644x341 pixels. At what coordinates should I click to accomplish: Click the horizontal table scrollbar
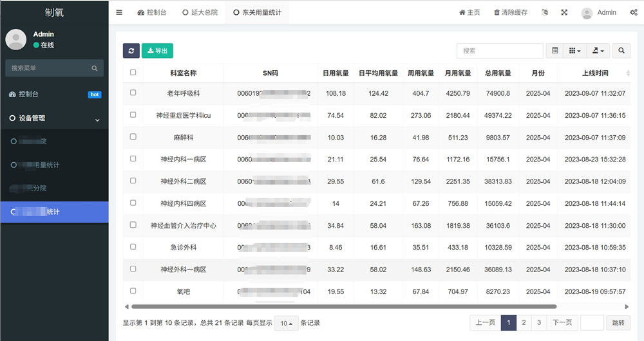344,306
